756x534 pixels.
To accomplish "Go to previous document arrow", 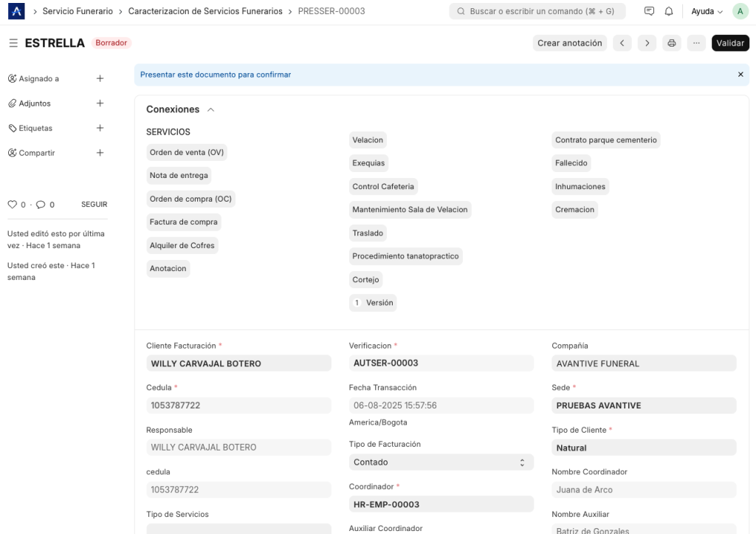I will point(622,43).
